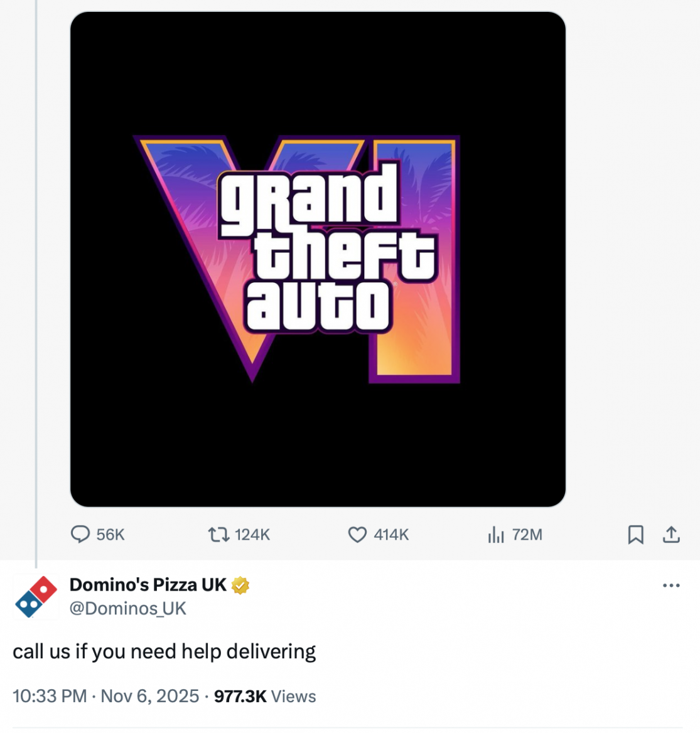Open the reply icon under the GTA image

pos(82,535)
